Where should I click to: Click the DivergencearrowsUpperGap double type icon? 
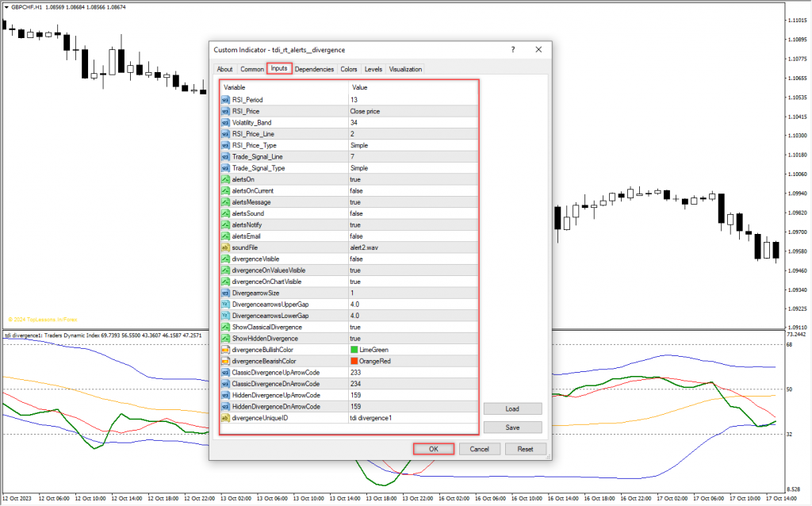[x=226, y=305]
